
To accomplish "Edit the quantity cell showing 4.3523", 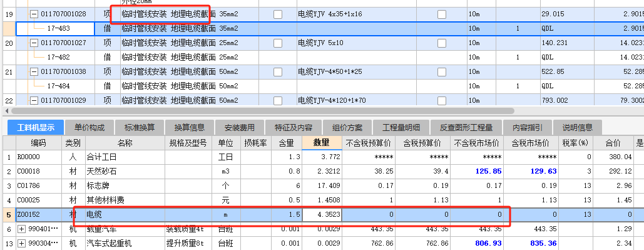I will point(322,215).
